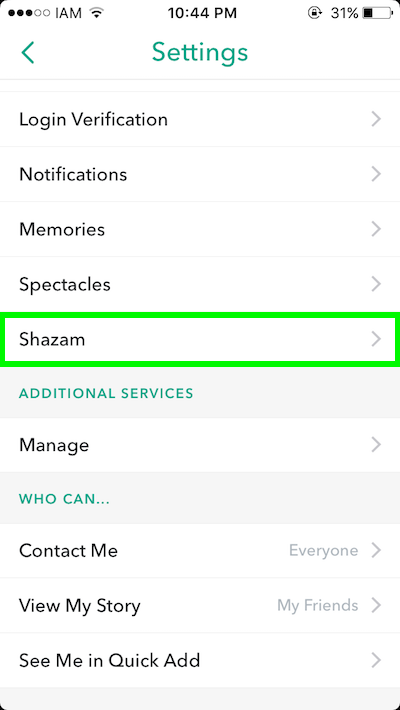Change View My Story from My Friends

pos(200,605)
